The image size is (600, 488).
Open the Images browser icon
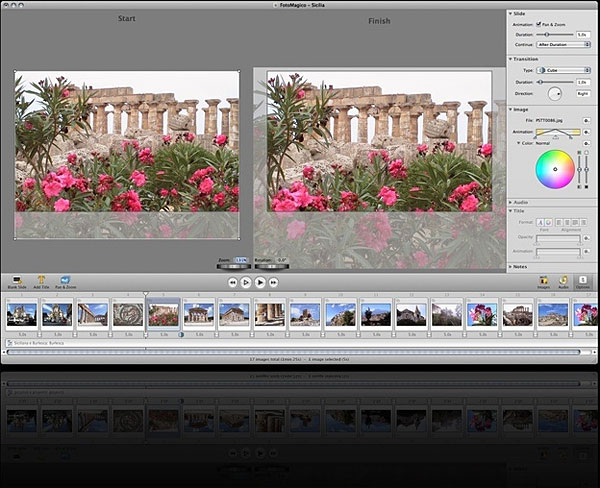[x=543, y=280]
